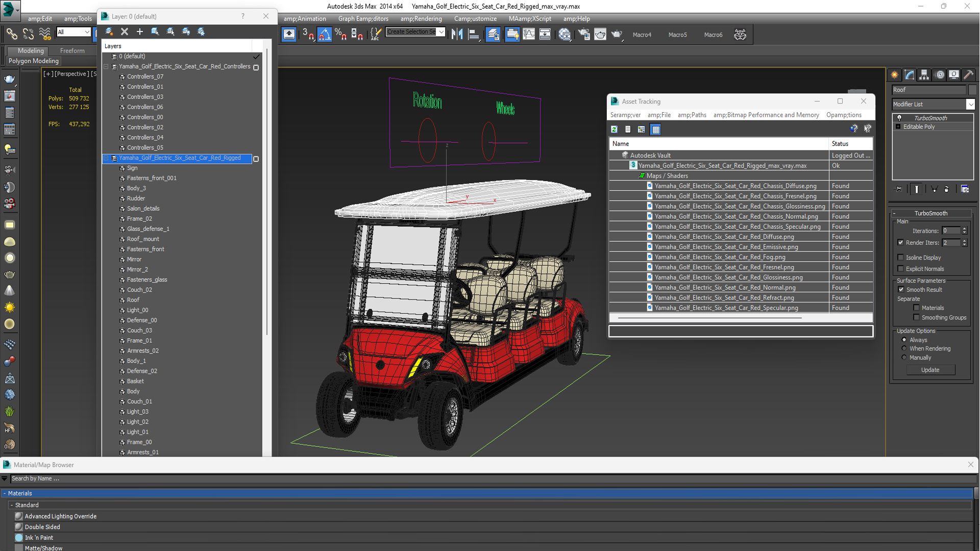Open the Hierarchy command panel tab
The height and width of the screenshot is (551, 980).
(x=924, y=75)
